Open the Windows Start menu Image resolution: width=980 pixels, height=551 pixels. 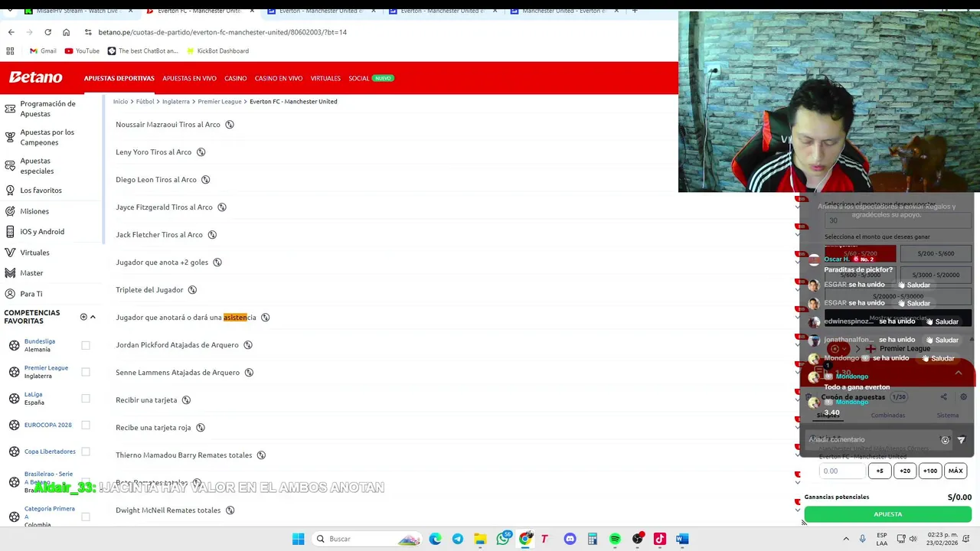(x=298, y=539)
